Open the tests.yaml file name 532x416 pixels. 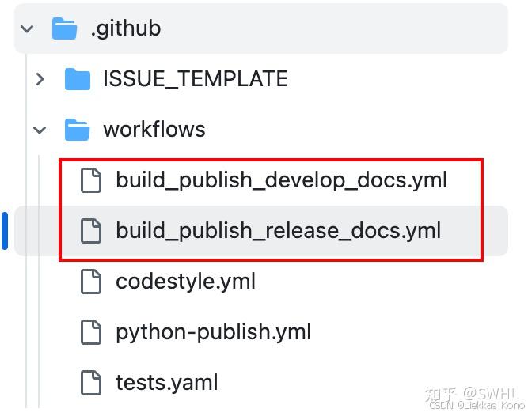[x=166, y=383]
